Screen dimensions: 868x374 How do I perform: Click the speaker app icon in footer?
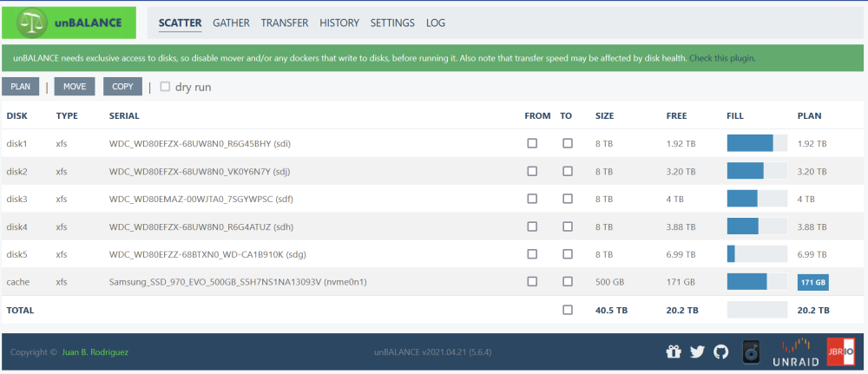click(x=751, y=351)
